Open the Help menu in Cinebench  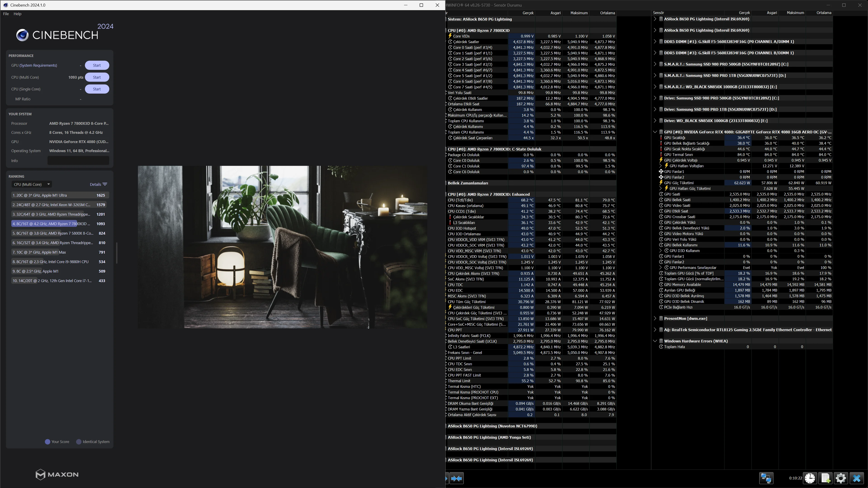pyautogui.click(x=17, y=14)
